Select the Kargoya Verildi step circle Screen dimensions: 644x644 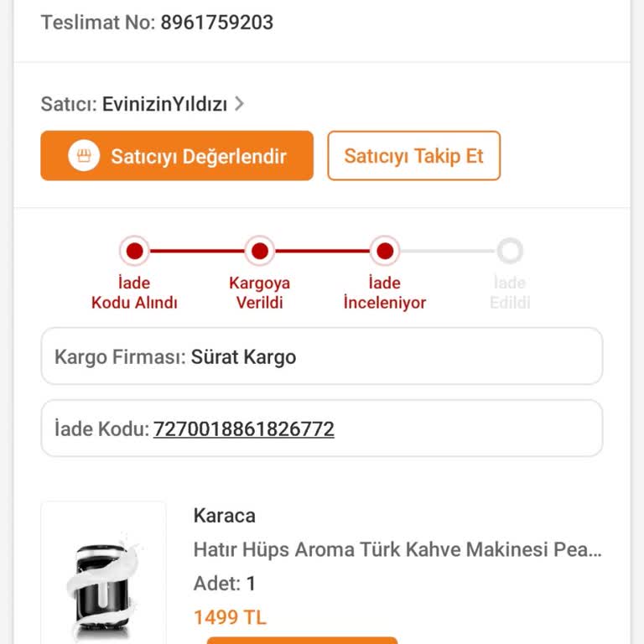[260, 251]
